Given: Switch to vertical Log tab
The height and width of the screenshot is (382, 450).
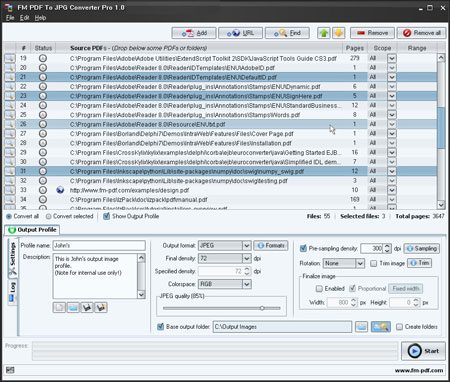Looking at the screenshot, I should pyautogui.click(x=12, y=291).
